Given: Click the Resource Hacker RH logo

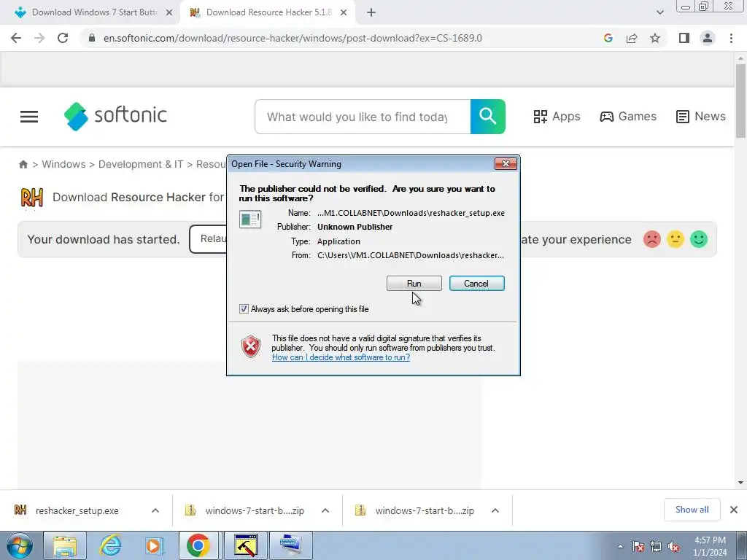Looking at the screenshot, I should [32, 198].
